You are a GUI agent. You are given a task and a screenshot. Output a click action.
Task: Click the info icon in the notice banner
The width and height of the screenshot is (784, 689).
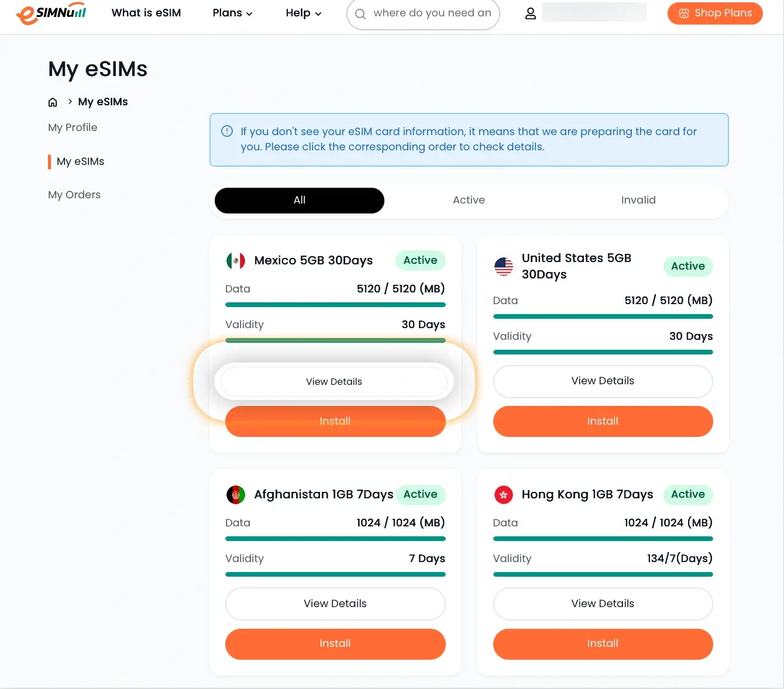[x=227, y=132]
